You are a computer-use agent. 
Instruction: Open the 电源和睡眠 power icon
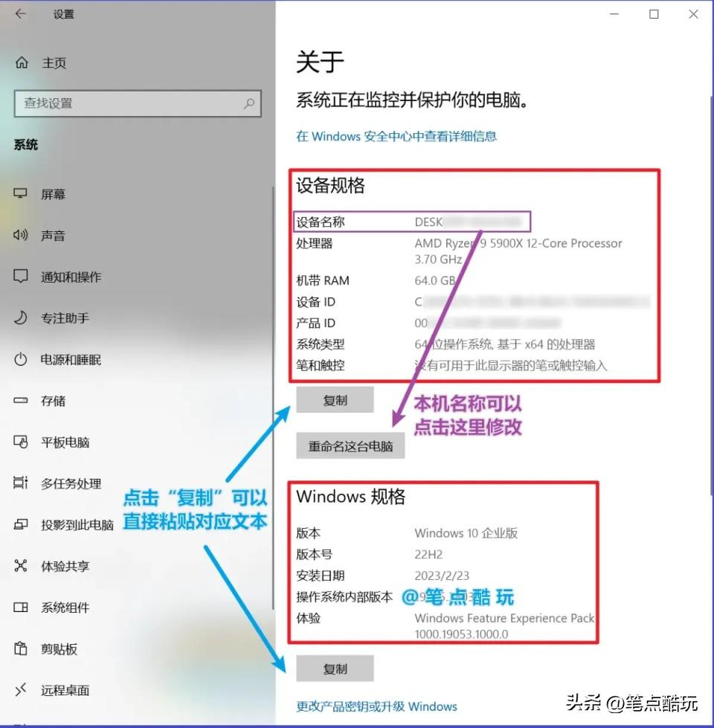(20, 359)
